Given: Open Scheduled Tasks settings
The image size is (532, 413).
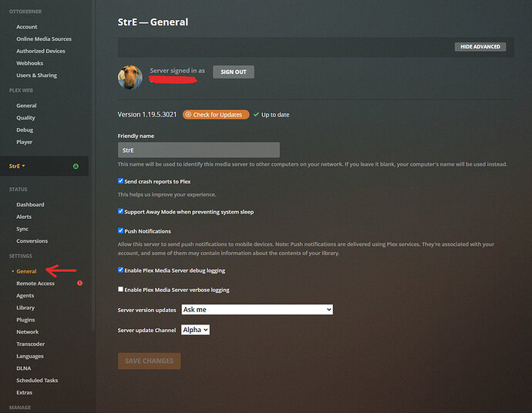Looking at the screenshot, I should point(37,381).
